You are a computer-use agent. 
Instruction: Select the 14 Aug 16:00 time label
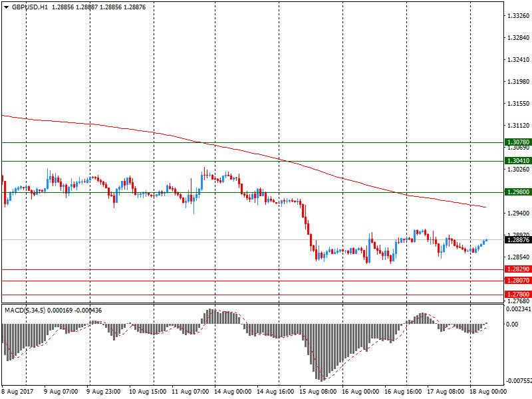(275, 392)
